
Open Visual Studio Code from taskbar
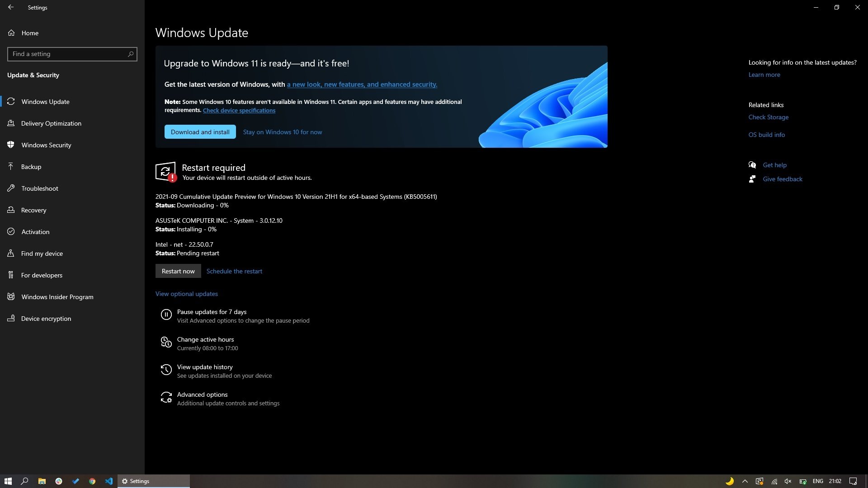109,481
